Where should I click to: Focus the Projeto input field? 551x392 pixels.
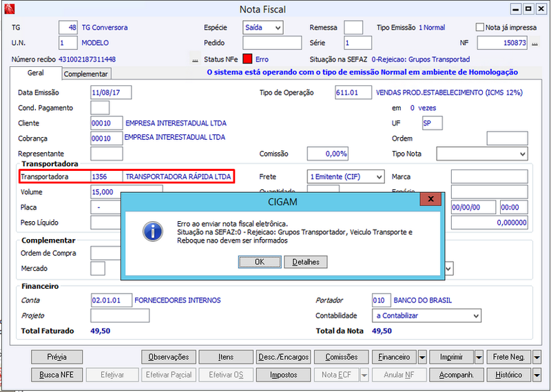pos(120,316)
